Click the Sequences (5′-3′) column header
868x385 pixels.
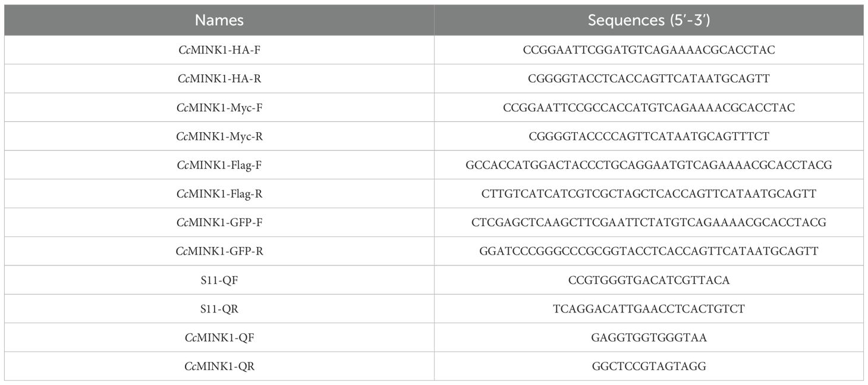[x=649, y=20]
